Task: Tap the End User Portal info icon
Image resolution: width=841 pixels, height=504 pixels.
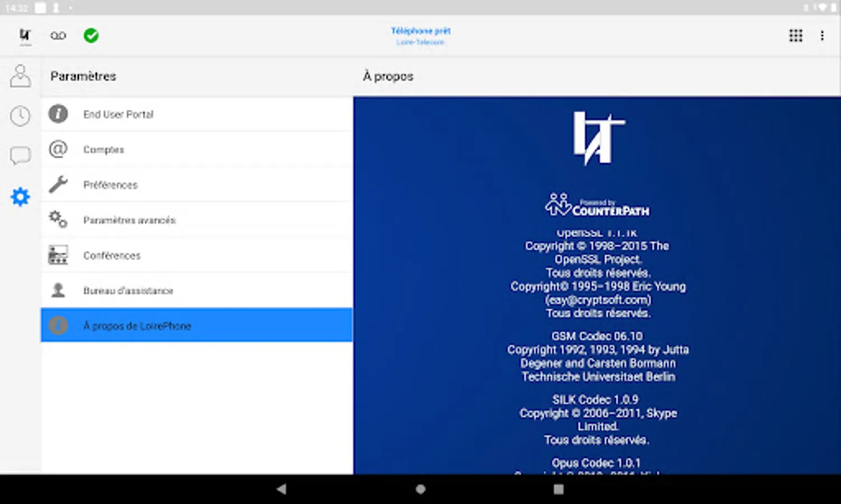Action: 58,114
